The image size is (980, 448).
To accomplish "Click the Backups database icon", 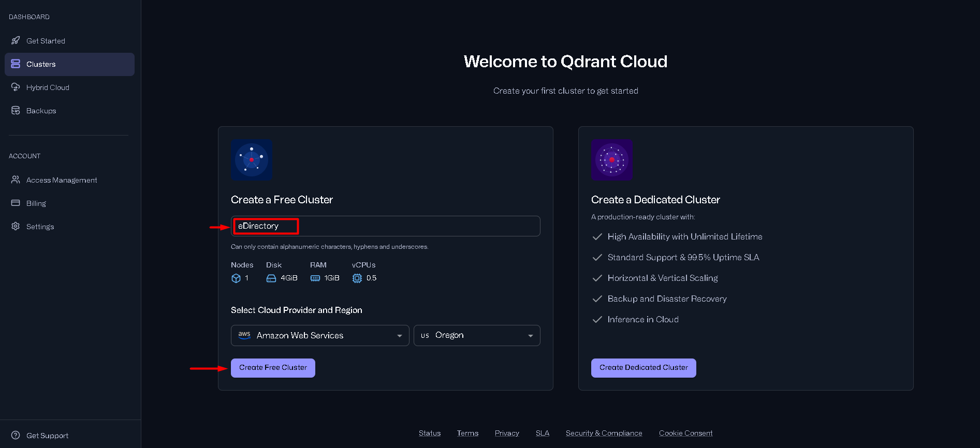I will pyautogui.click(x=16, y=110).
